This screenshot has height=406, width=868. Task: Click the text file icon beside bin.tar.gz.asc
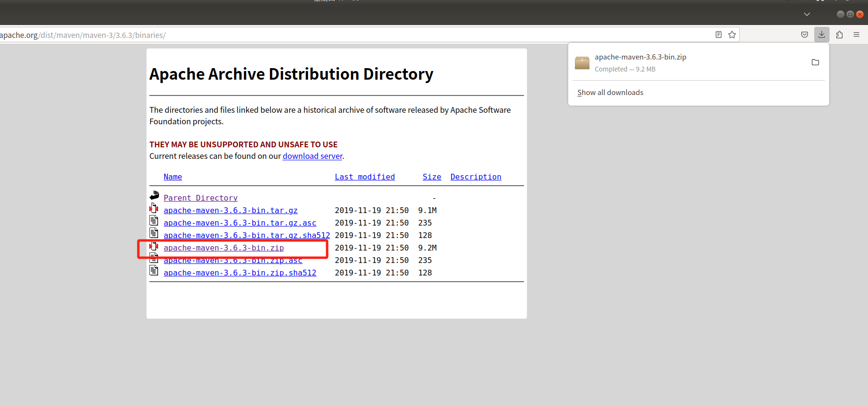pos(154,221)
